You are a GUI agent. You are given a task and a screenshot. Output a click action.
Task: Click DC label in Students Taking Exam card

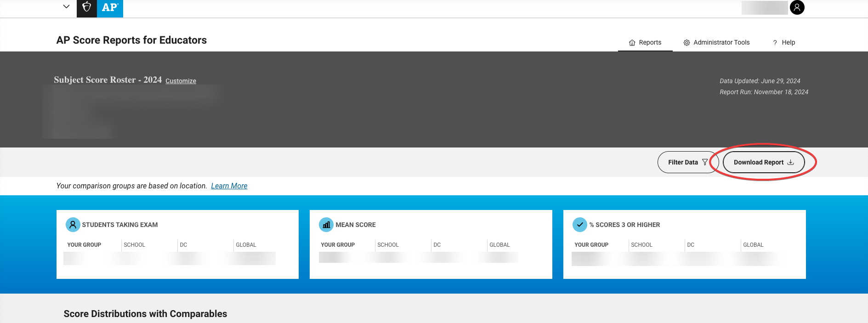[183, 245]
